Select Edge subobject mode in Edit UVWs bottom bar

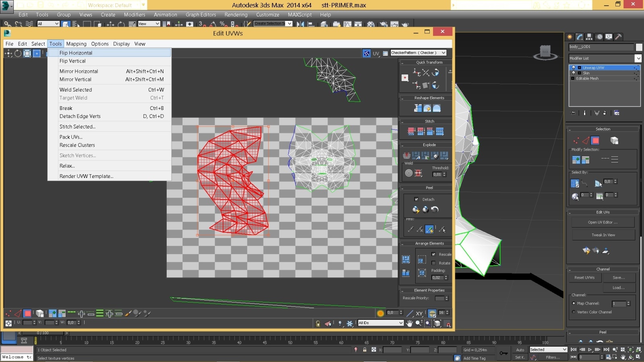coord(18,313)
